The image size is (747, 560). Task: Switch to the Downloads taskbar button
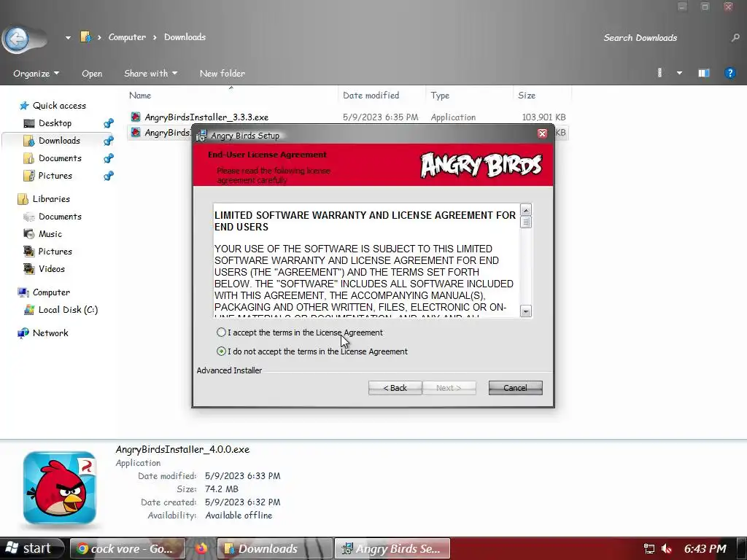point(275,548)
